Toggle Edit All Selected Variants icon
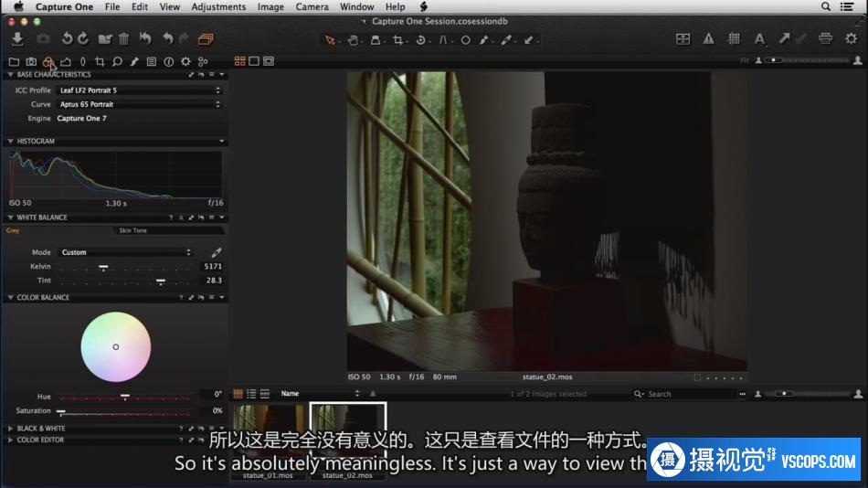Image resolution: width=868 pixels, height=488 pixels. click(206, 38)
